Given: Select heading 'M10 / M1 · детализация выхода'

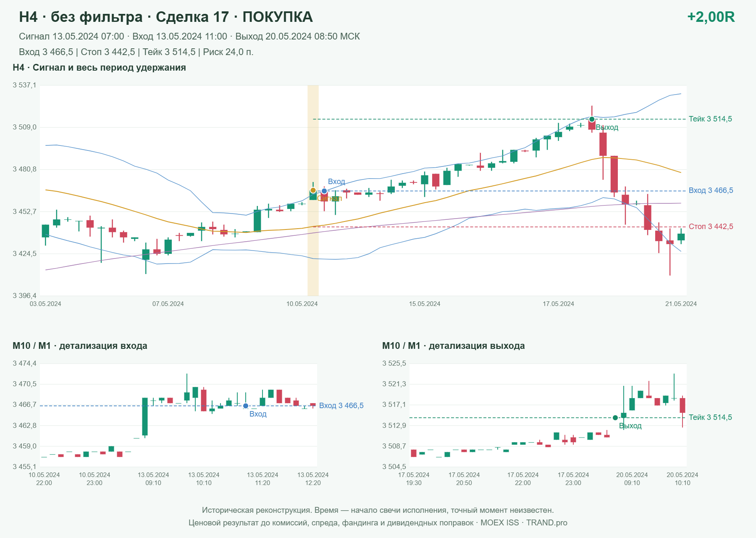Looking at the screenshot, I should (x=454, y=346).
